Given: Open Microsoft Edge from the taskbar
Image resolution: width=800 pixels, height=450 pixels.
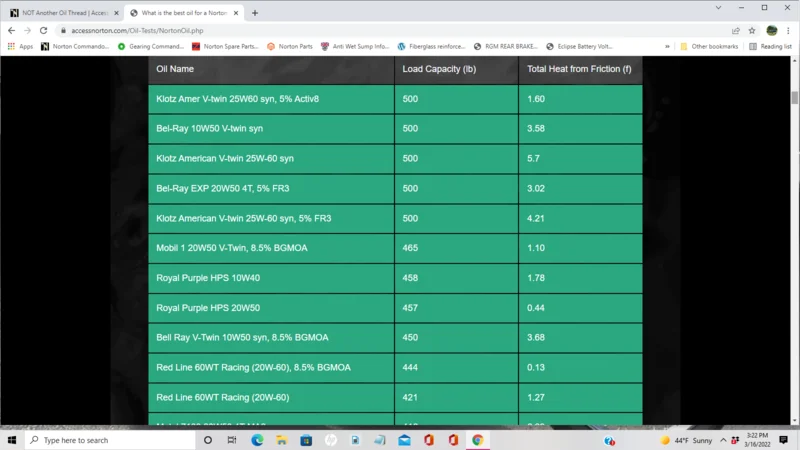Looking at the screenshot, I should 257,440.
